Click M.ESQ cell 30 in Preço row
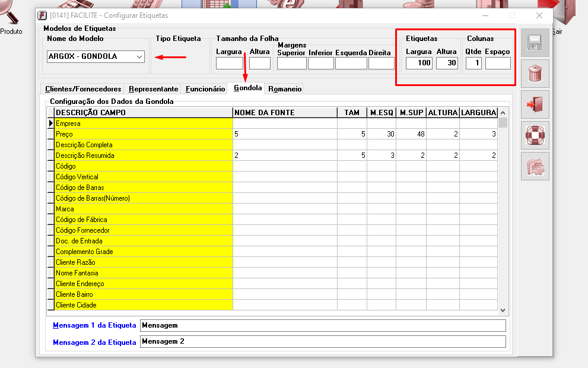This screenshot has width=588, height=368. 382,134
